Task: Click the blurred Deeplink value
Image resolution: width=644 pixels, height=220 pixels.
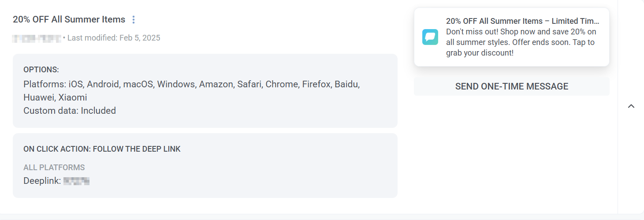Action: point(76,181)
